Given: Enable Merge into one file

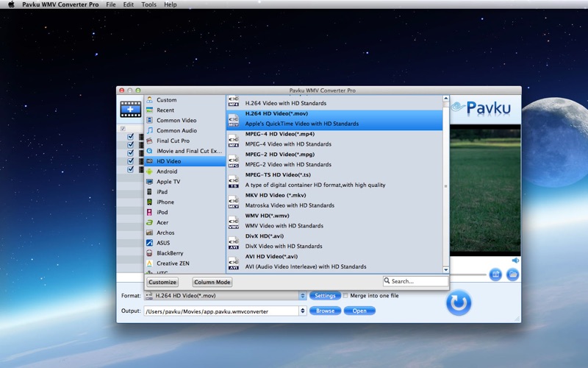Looking at the screenshot, I should coord(345,296).
